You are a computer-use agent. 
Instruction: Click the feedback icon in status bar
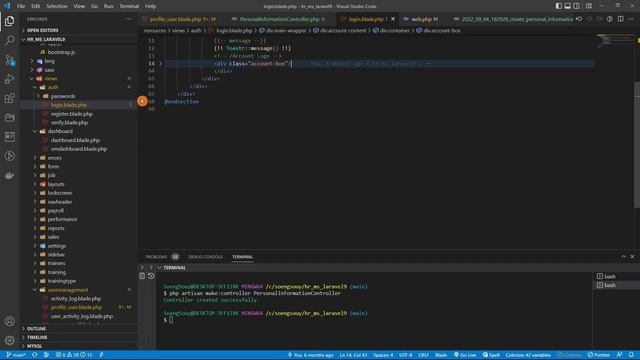pos(619,355)
